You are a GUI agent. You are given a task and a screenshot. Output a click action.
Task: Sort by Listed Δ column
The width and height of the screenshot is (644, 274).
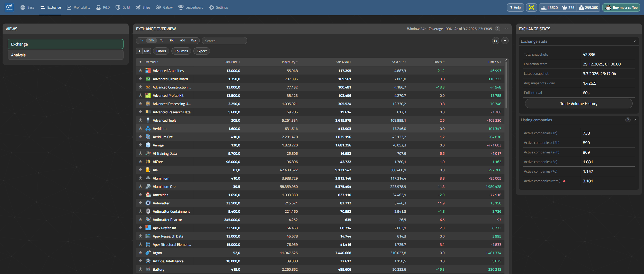tap(495, 62)
